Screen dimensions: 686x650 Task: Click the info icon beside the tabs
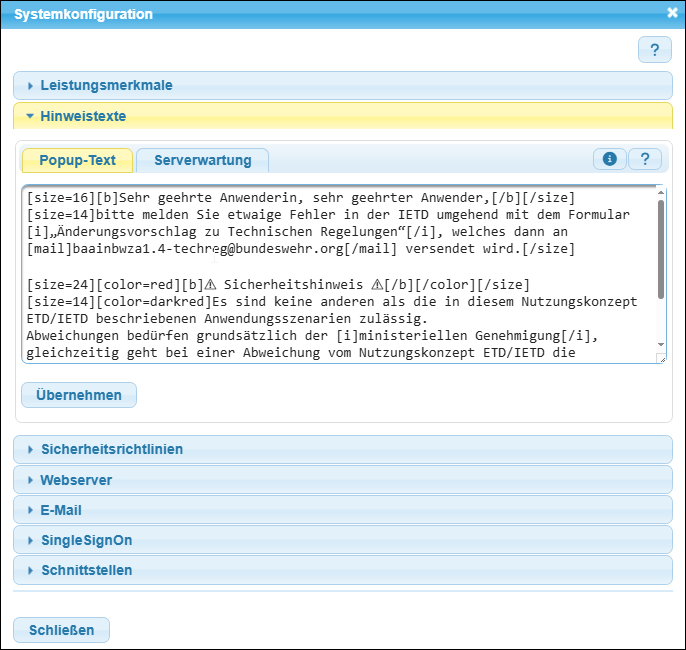pos(609,159)
